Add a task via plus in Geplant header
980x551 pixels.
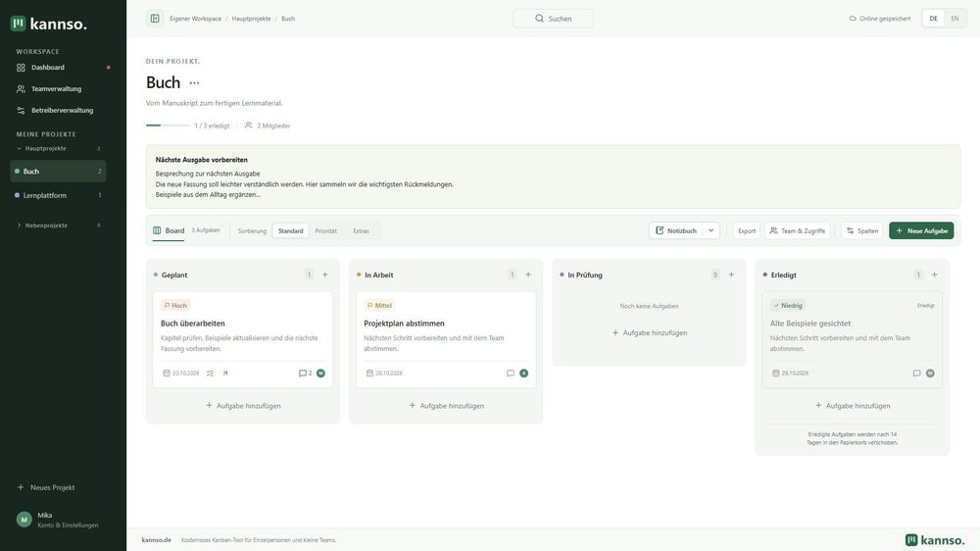click(325, 275)
